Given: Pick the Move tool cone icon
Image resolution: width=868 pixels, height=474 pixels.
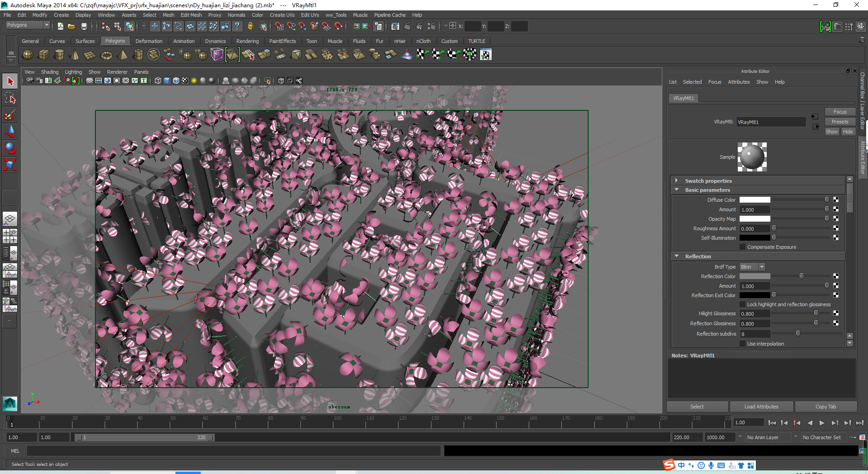Looking at the screenshot, I should pos(10,131).
